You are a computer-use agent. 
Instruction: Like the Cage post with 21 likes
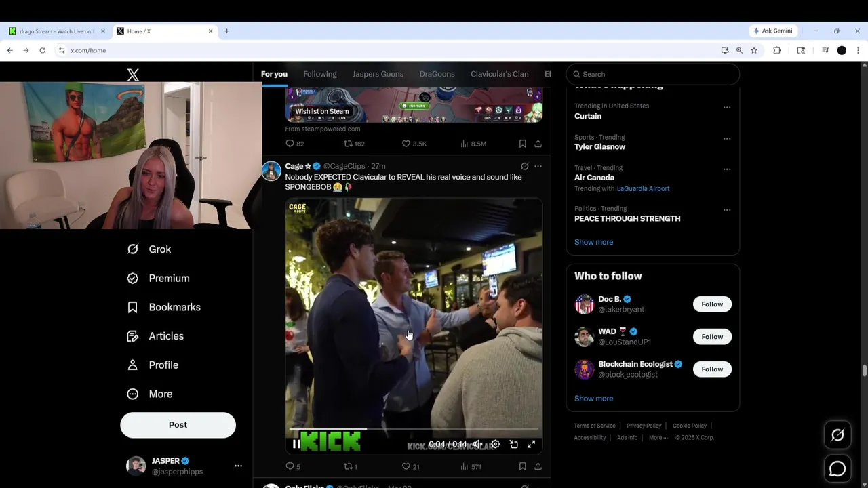411,466
